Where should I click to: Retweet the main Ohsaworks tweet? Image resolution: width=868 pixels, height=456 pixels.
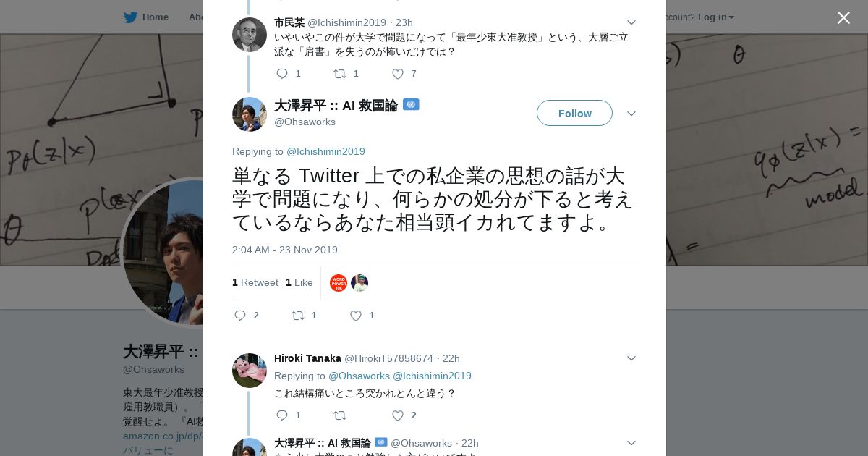tap(297, 316)
